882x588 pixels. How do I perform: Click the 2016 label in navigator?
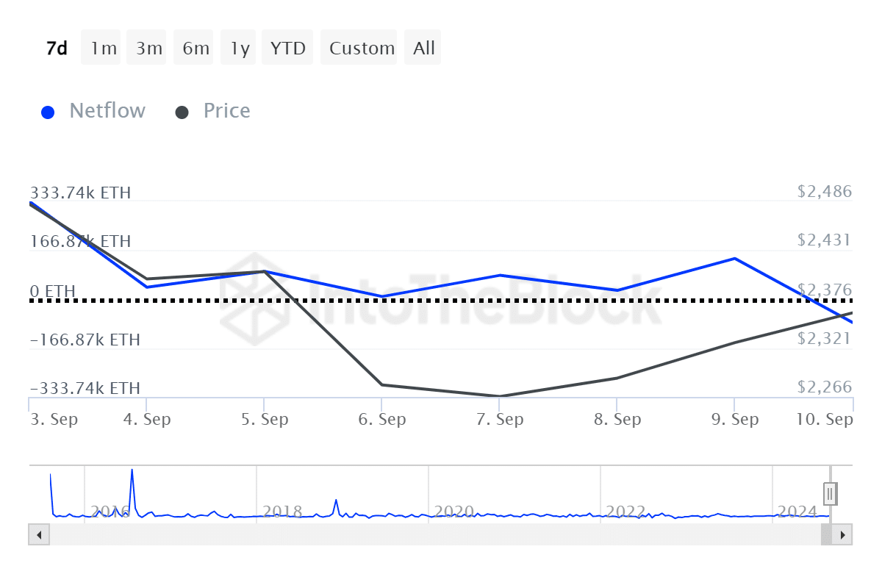click(x=110, y=512)
